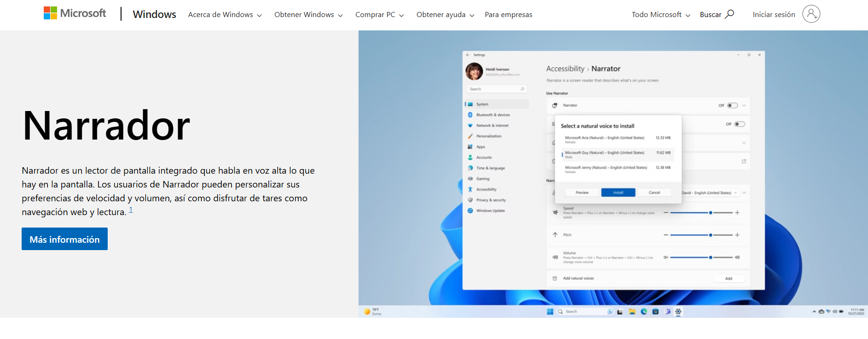The width and height of the screenshot is (868, 339).
Task: Click the weather widget showing Sunny
Action: pyautogui.click(x=373, y=312)
